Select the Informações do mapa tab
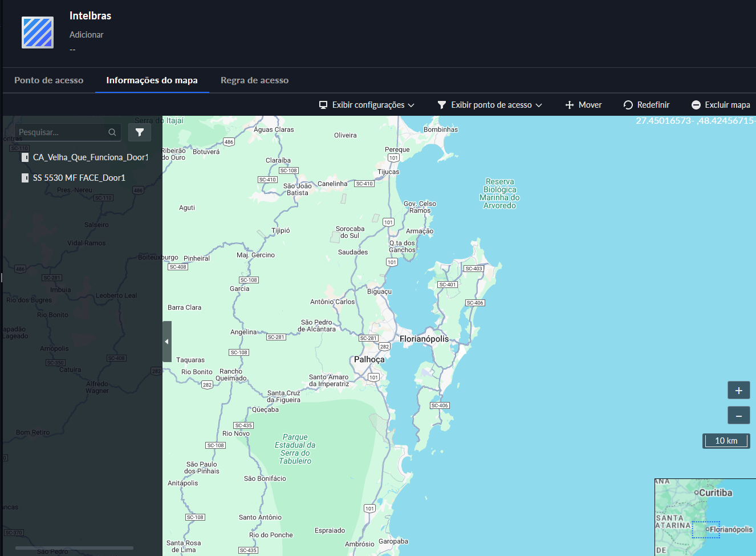Screen dimensions: 756x556 (x=152, y=80)
